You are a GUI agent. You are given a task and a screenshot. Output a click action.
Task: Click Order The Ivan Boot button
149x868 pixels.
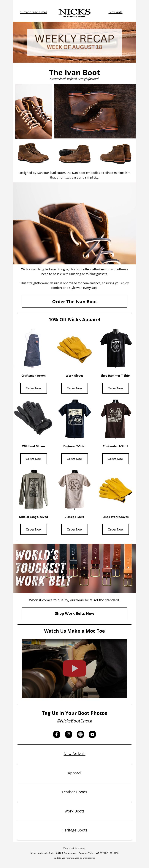[74, 302]
